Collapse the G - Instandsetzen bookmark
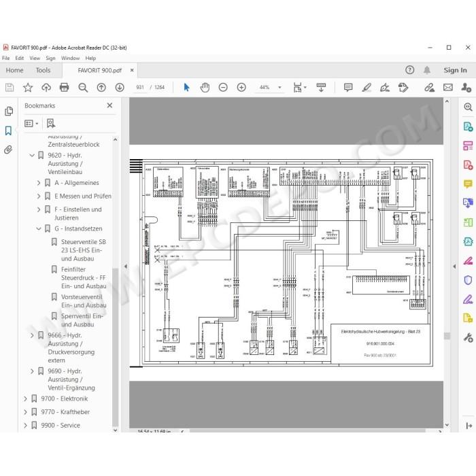 (x=39, y=228)
